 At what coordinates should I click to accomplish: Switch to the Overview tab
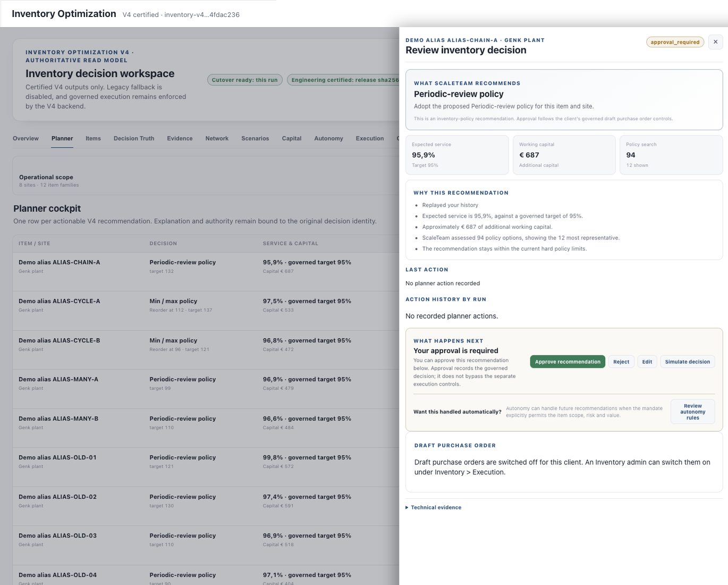tap(26, 138)
